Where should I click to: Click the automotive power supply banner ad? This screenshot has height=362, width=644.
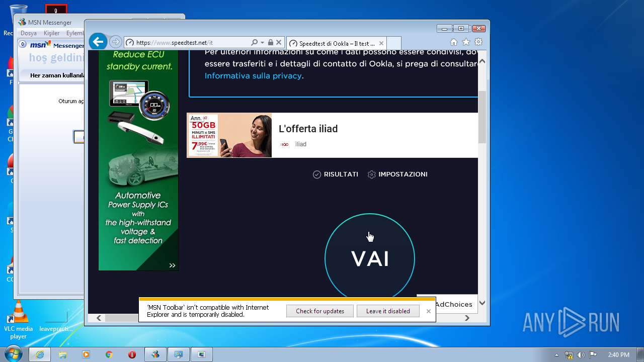point(138,160)
